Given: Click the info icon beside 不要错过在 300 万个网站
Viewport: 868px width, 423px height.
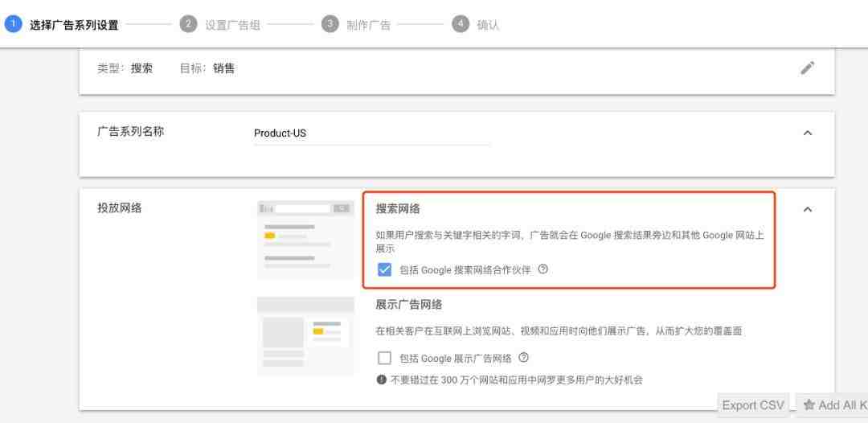Looking at the screenshot, I should pos(381,380).
